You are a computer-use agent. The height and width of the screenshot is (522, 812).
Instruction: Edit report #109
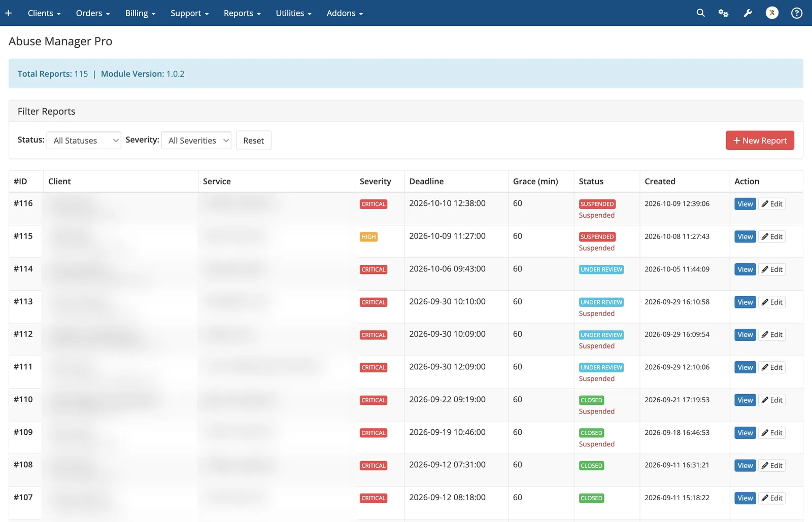(x=772, y=433)
